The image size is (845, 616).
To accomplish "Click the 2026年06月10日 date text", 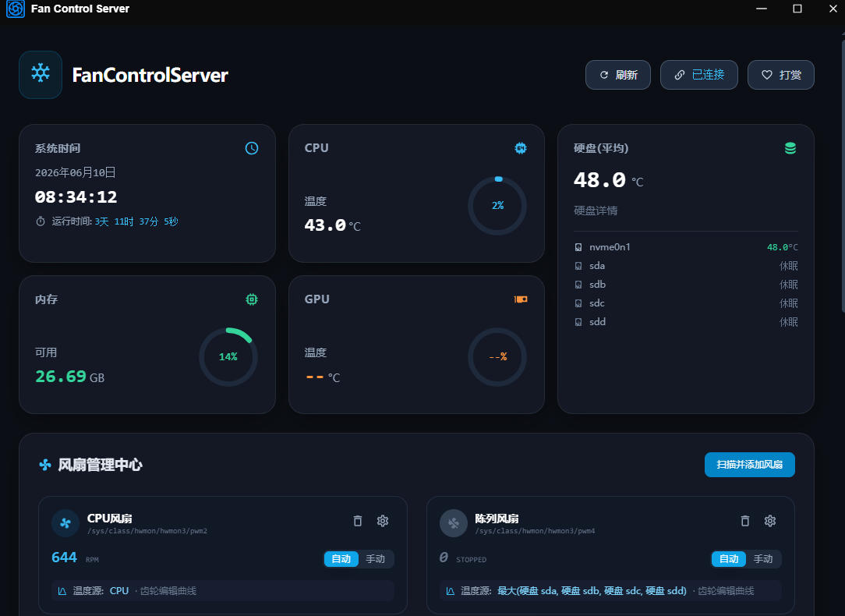I will pos(76,172).
